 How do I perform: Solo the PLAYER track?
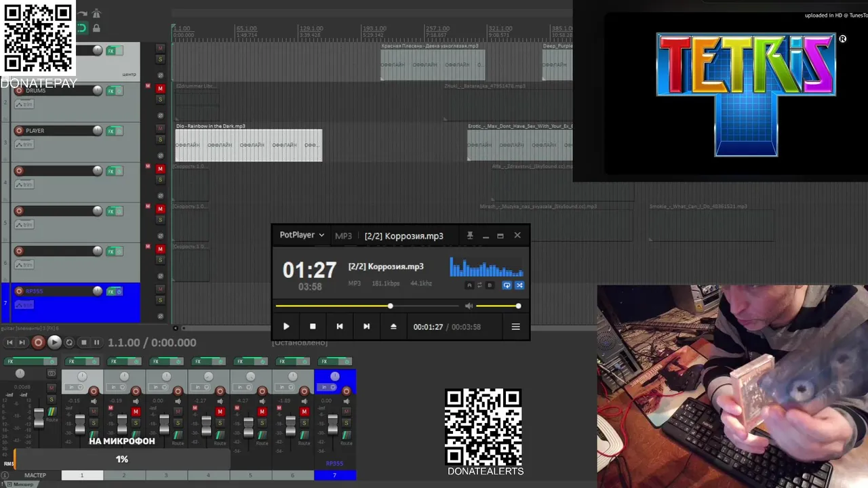coord(161,140)
